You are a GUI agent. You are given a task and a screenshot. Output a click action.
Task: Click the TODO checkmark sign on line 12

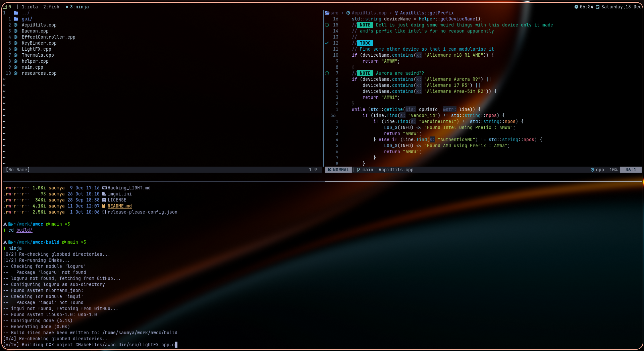(327, 43)
